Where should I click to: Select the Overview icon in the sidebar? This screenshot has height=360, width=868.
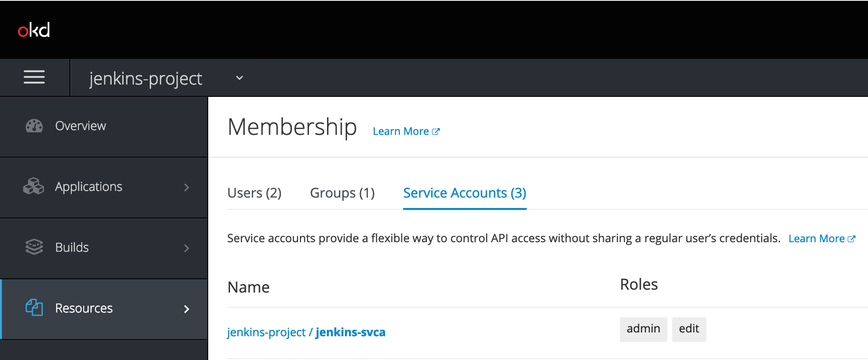tap(34, 125)
